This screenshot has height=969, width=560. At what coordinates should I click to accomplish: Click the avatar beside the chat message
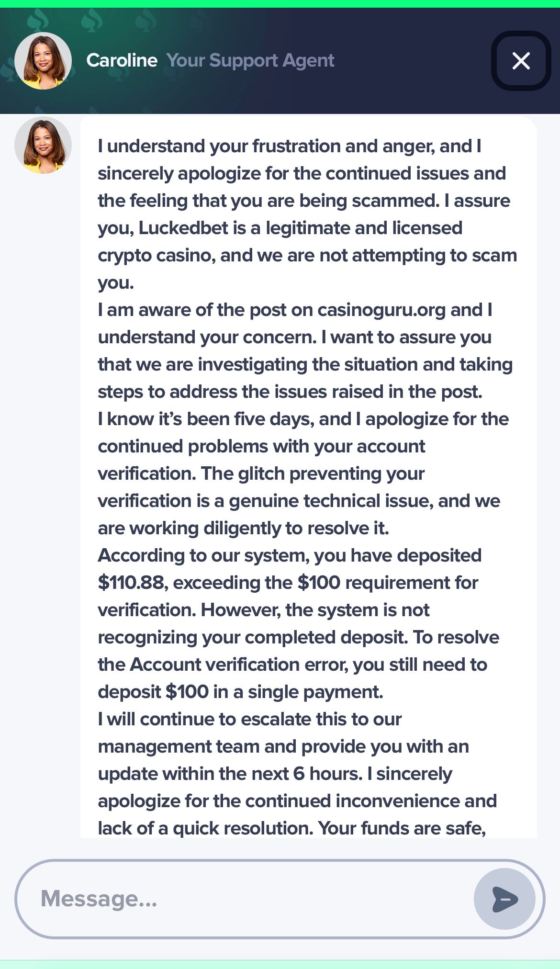[43, 145]
